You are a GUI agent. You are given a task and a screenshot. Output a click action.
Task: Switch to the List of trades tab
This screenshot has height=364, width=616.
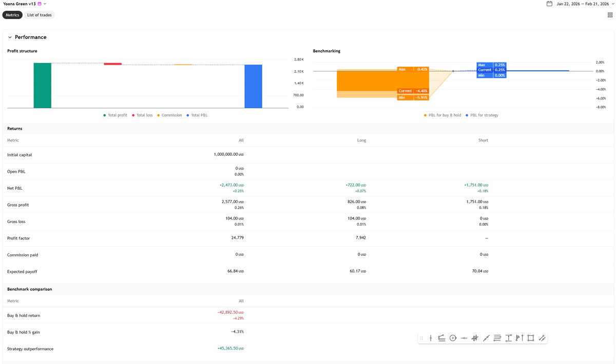point(40,15)
